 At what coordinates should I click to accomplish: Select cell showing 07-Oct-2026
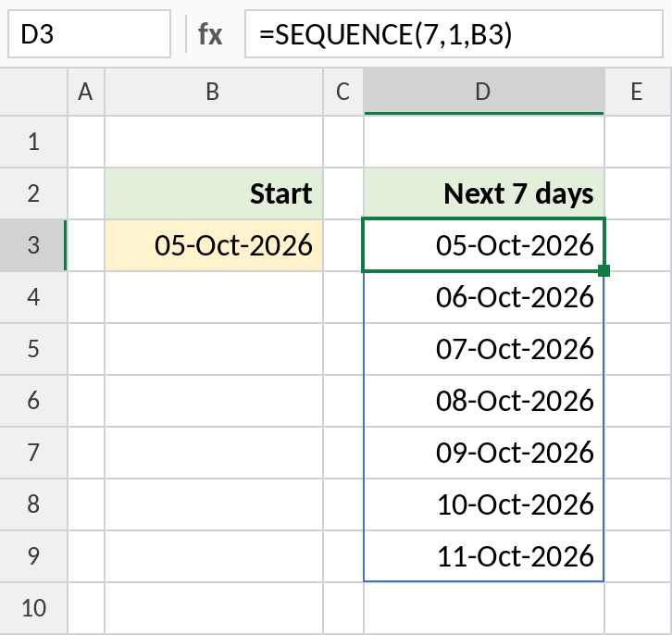(x=484, y=349)
